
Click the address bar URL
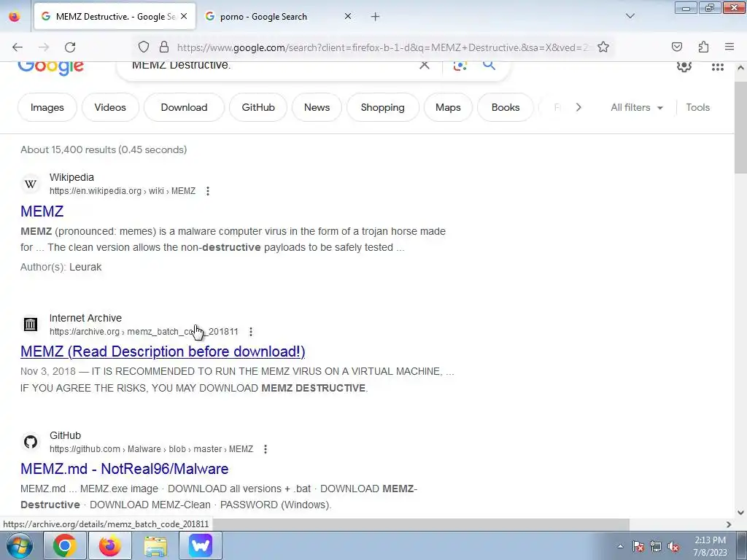[x=384, y=47]
